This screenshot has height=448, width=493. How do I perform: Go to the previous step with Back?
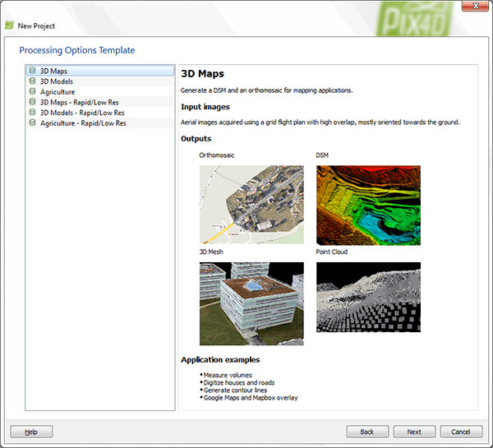coord(367,432)
